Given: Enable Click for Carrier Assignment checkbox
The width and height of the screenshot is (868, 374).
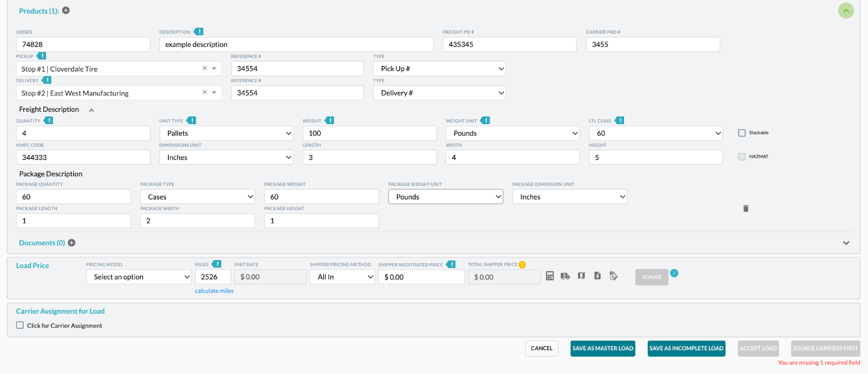Looking at the screenshot, I should click(20, 325).
